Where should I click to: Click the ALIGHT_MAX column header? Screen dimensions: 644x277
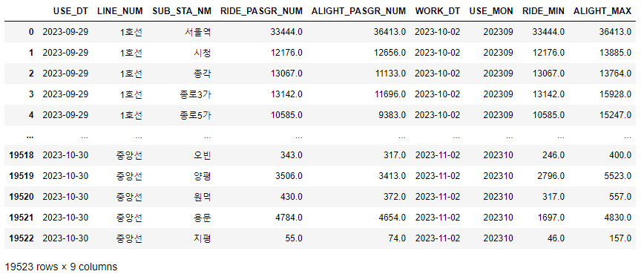click(602, 11)
